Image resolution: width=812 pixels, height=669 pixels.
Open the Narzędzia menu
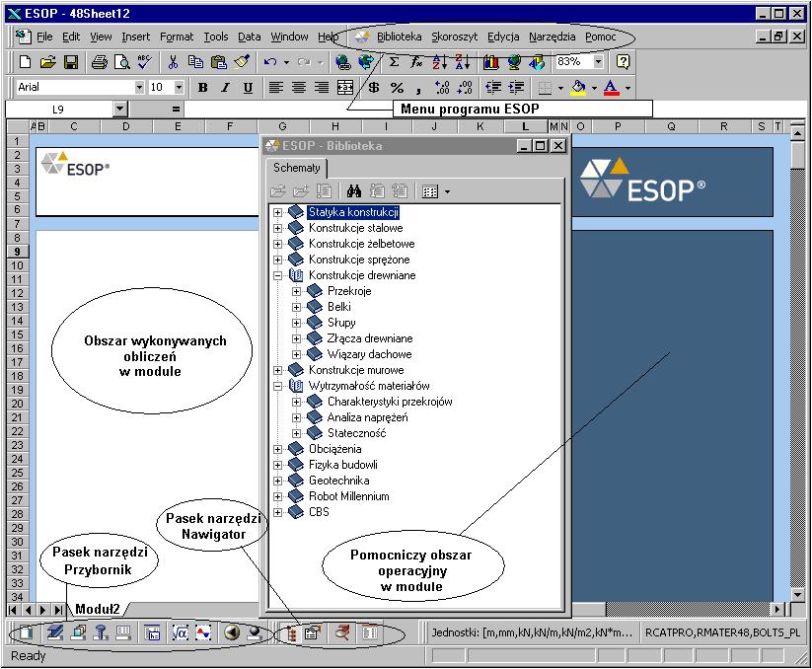click(552, 37)
